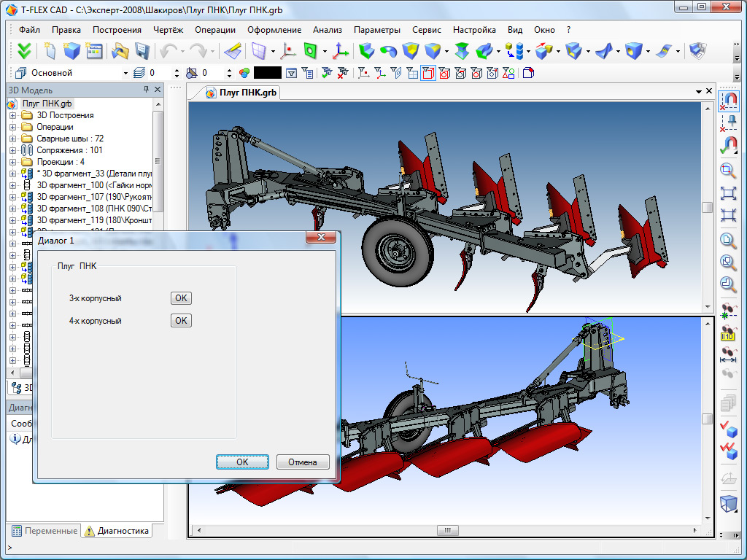Click the black color swatch

point(268,73)
